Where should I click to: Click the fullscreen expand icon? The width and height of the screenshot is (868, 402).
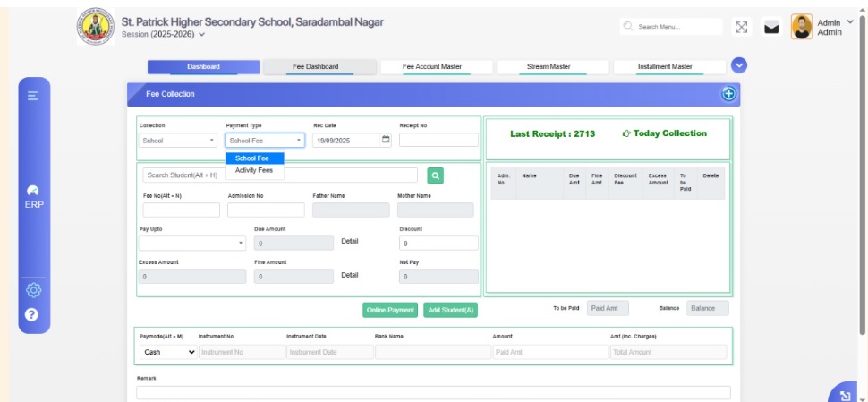coord(741,27)
